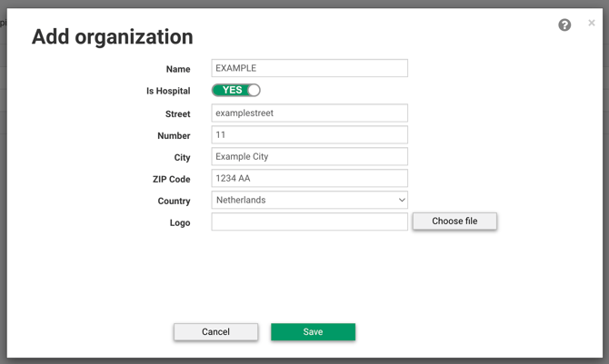This screenshot has height=364, width=609.
Task: Click the Is Hospital label
Action: click(168, 92)
